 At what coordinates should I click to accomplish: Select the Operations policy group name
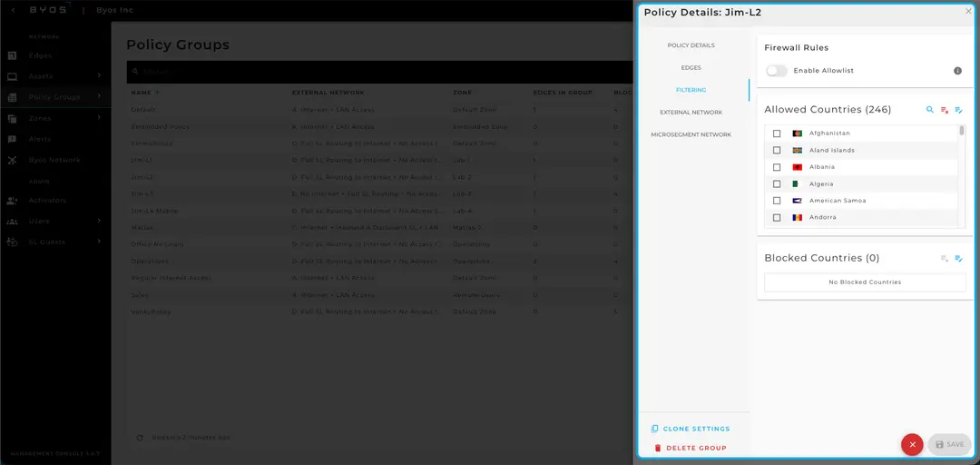[150, 261]
